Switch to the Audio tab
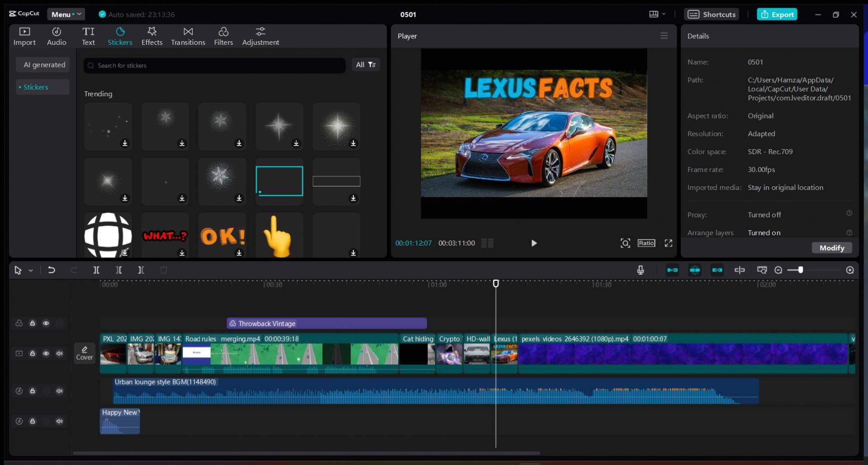 (57, 36)
